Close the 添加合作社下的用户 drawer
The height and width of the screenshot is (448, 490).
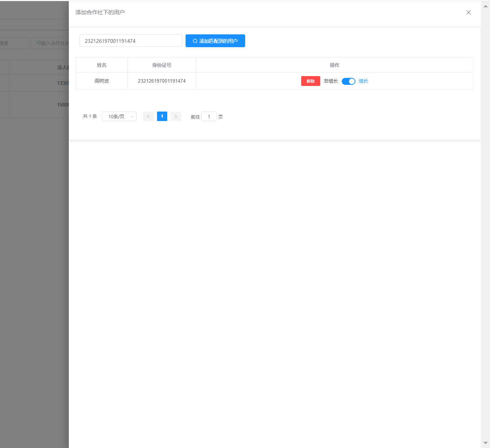point(468,12)
